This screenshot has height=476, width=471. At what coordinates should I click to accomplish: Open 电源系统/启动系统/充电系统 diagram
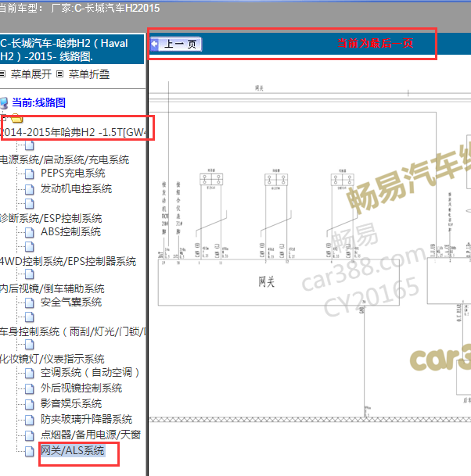64,160
